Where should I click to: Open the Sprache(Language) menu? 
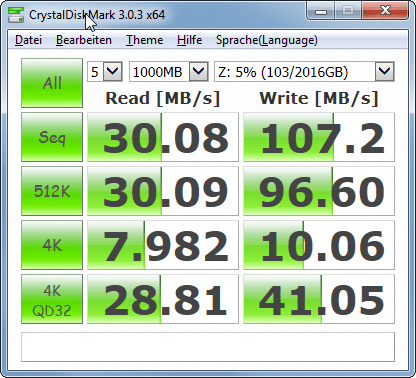click(x=267, y=40)
